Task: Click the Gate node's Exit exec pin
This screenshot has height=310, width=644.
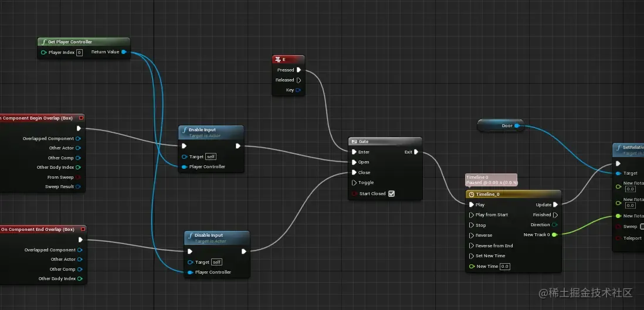Action: click(416, 152)
